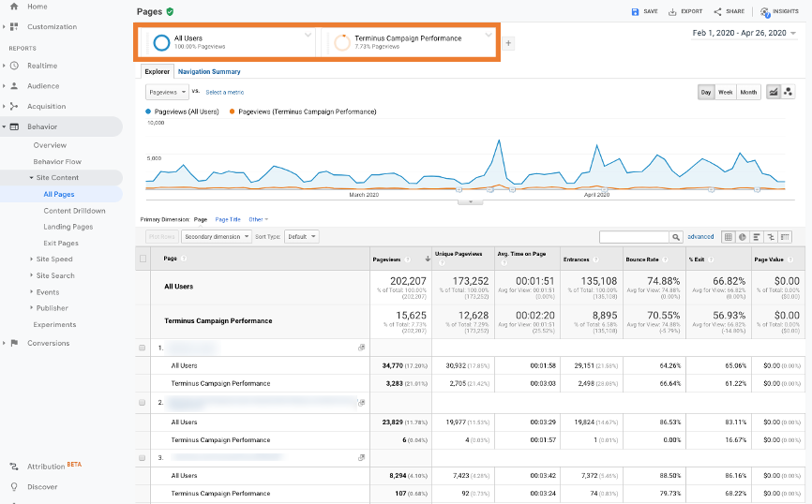Screen dimensions: 812x504
Task: Open Acquisition icon in sidebar
Action: pos(14,106)
